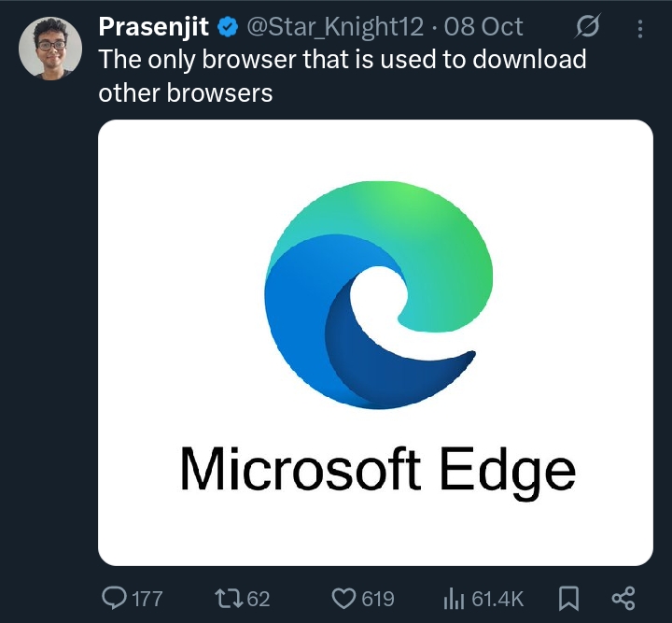Click the Microsoft Edge caption in the image
The height and width of the screenshot is (623, 672).
(x=376, y=467)
